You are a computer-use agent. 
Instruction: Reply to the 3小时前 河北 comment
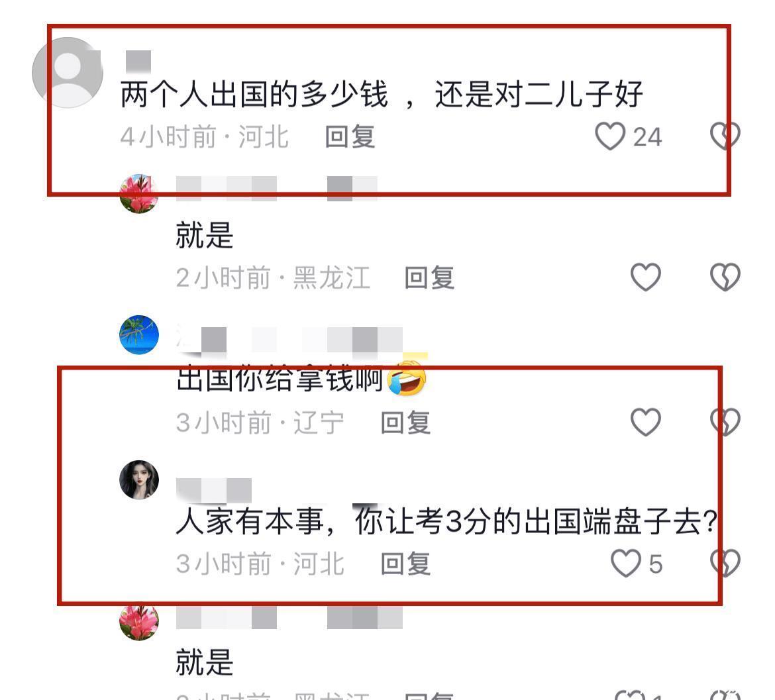(x=406, y=564)
